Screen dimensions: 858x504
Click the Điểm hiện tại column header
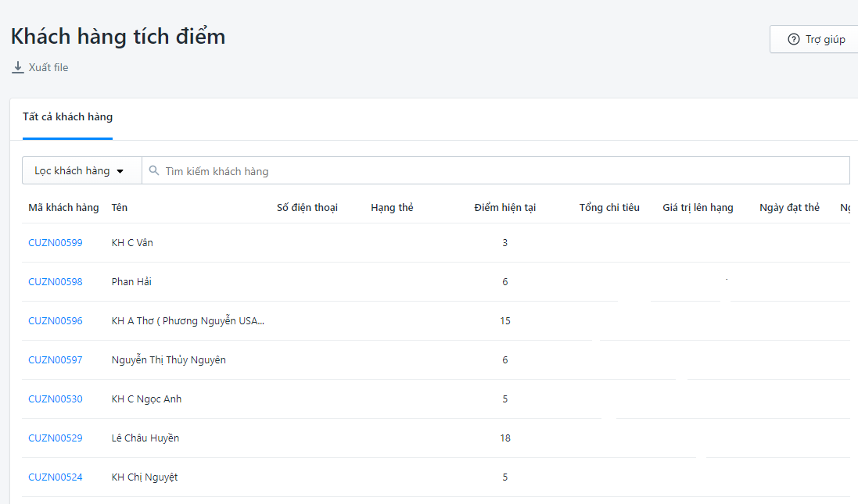point(505,207)
